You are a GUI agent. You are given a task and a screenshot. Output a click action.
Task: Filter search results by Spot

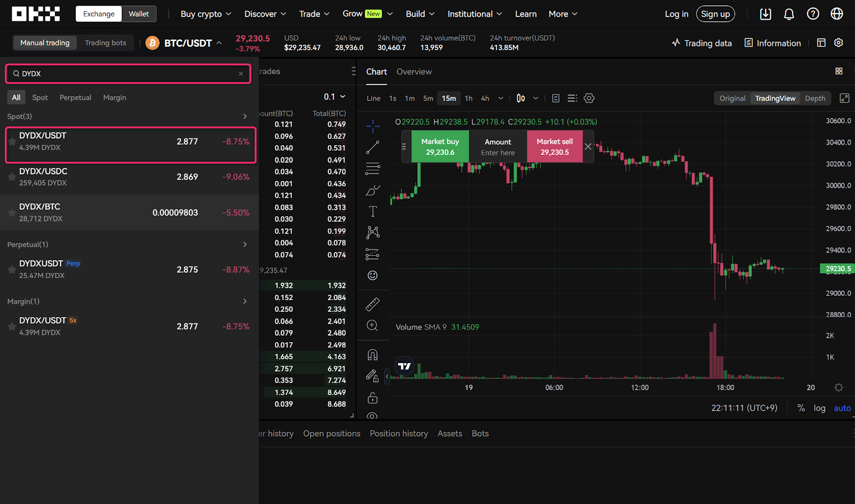pyautogui.click(x=40, y=98)
